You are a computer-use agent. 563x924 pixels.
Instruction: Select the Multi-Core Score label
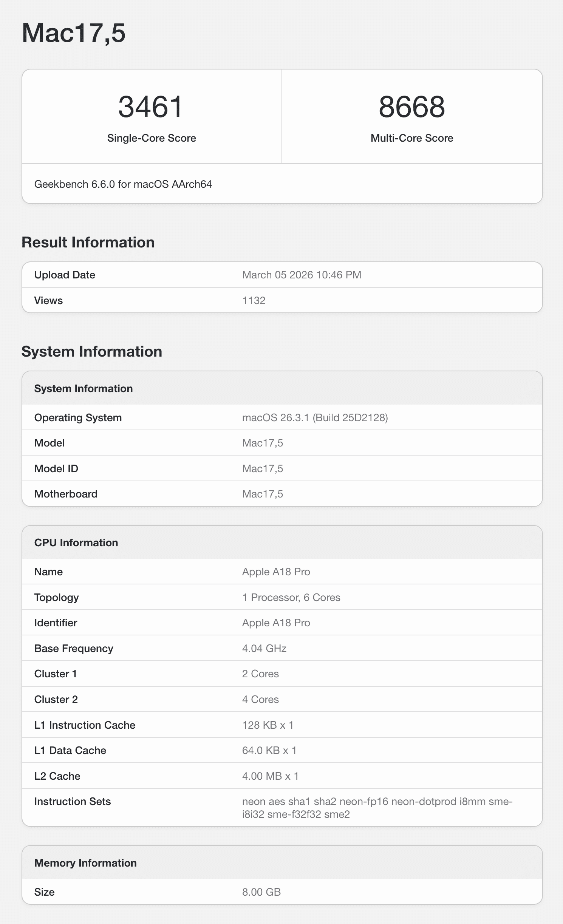click(412, 138)
